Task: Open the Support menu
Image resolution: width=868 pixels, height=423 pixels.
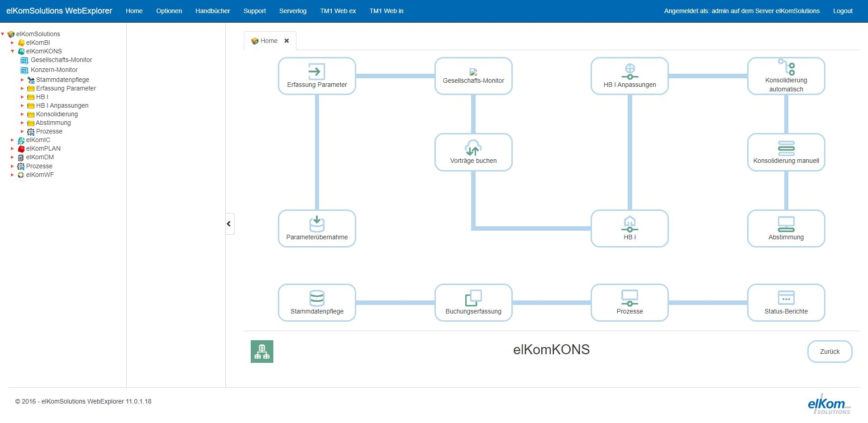Action: coord(254,11)
